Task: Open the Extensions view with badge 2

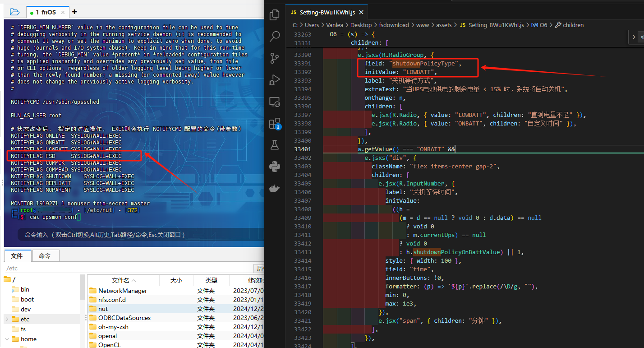Action: (274, 123)
